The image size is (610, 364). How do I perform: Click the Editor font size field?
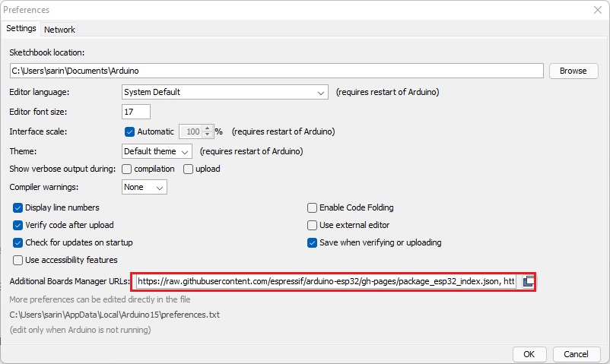[x=136, y=112]
